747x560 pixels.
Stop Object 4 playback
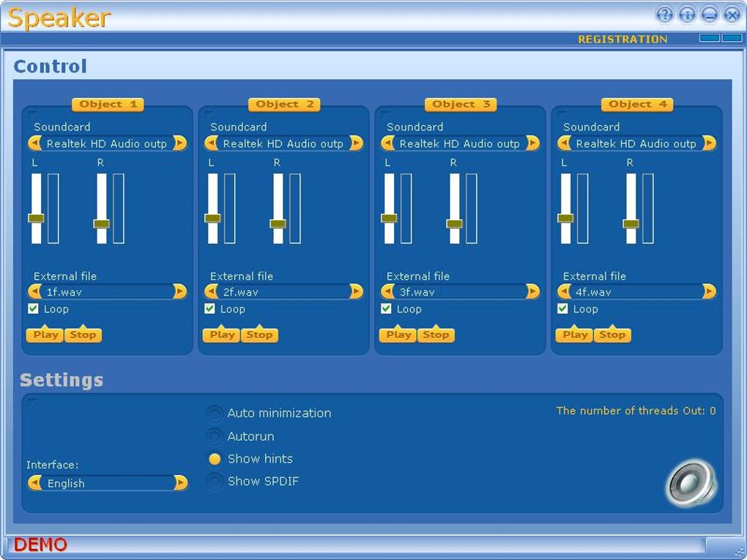[612, 335]
